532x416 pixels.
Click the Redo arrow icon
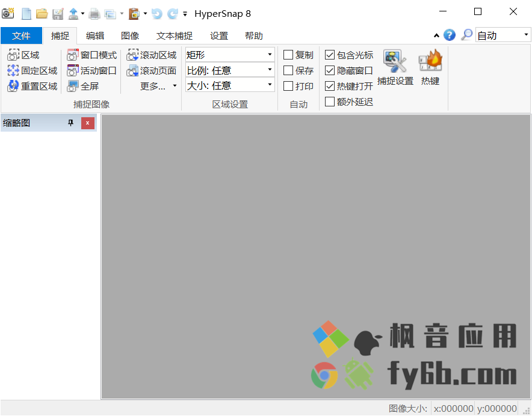[x=173, y=14]
